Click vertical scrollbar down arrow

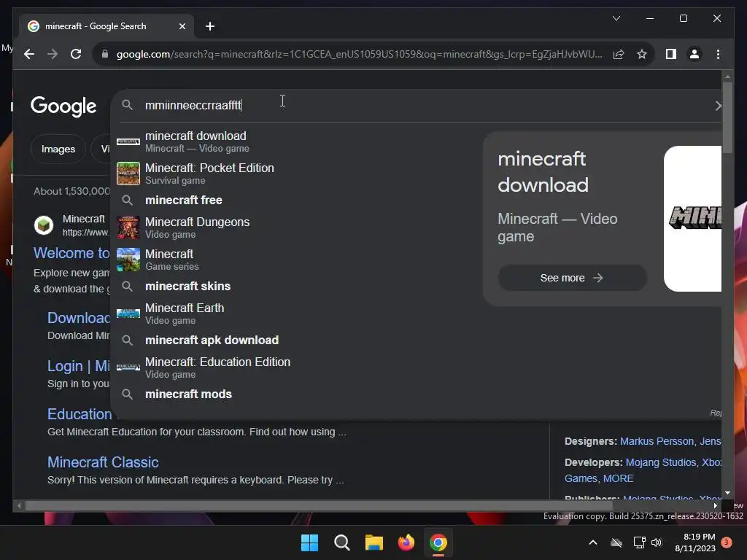727,493
